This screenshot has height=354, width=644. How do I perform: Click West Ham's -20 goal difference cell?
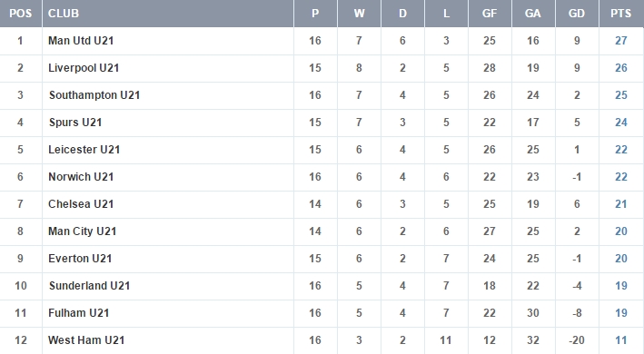point(577,340)
